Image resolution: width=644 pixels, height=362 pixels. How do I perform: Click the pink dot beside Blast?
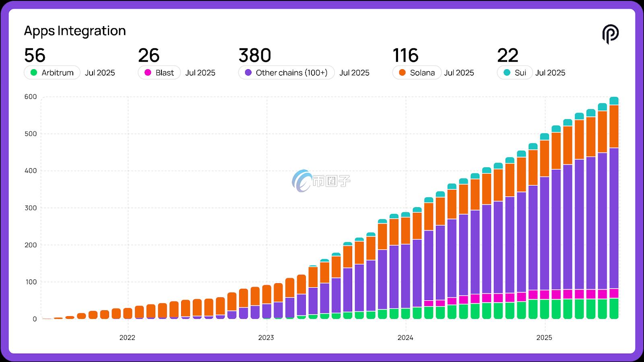coord(148,72)
